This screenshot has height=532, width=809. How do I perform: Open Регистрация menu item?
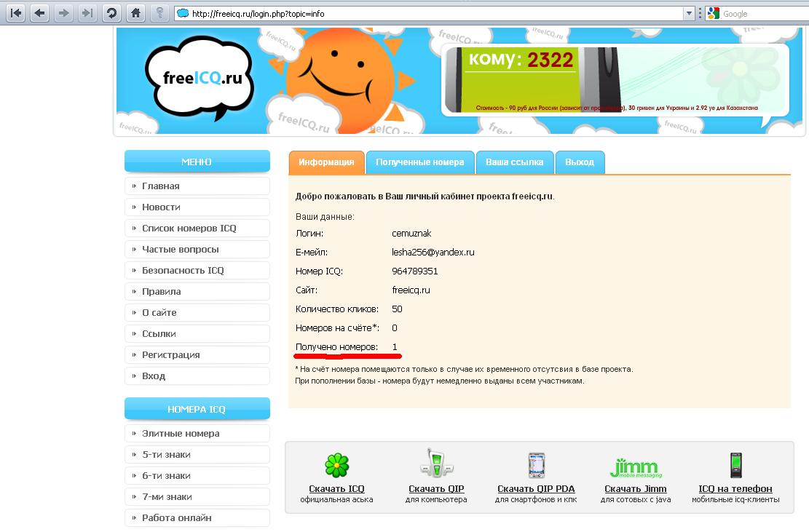tap(197, 355)
